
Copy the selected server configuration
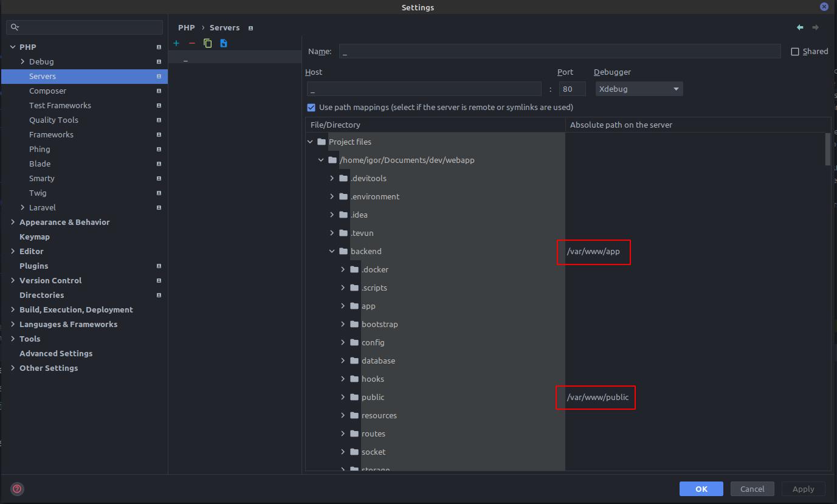[208, 43]
